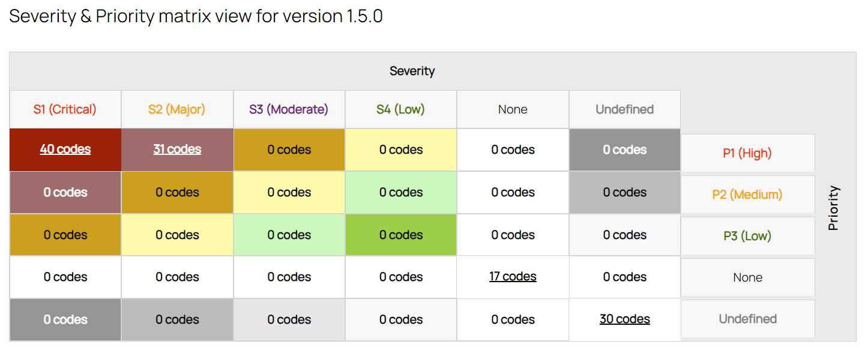This screenshot has height=350, width=868.
Task: Click the S3 (Moderate) P1 (High) cell
Action: [x=289, y=150]
